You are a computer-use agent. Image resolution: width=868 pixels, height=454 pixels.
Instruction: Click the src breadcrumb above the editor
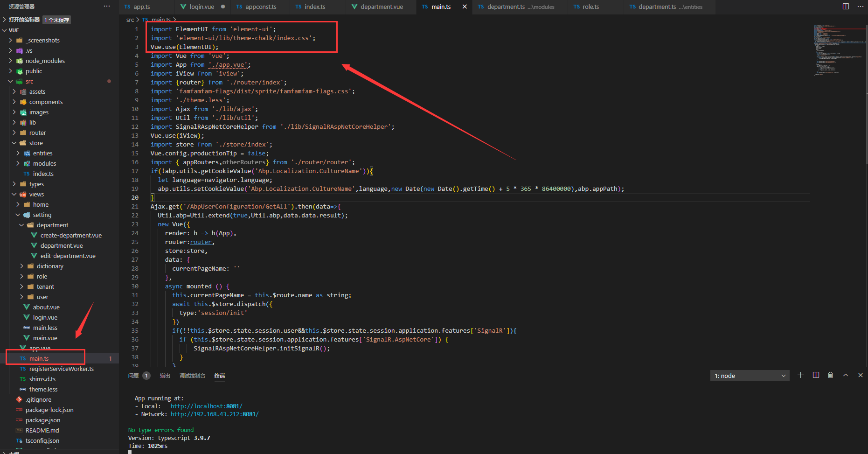tap(130, 20)
